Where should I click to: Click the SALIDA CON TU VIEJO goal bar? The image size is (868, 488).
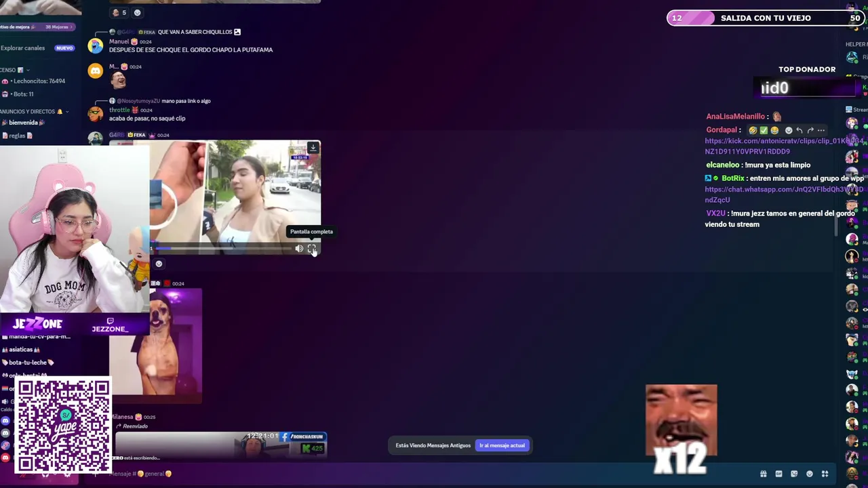766,18
